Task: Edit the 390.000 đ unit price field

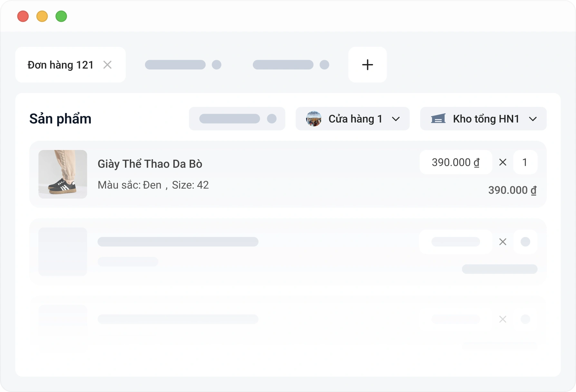Action: [456, 162]
